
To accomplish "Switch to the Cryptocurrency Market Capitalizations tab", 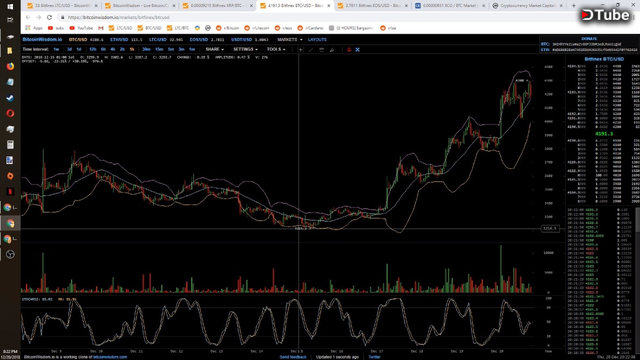I will coord(527,6).
